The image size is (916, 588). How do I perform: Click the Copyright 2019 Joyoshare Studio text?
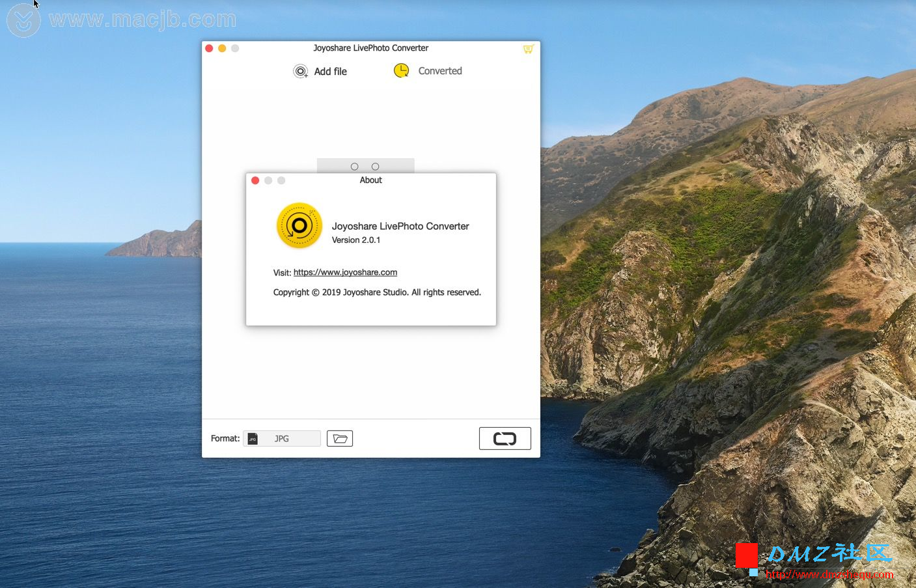click(x=377, y=292)
